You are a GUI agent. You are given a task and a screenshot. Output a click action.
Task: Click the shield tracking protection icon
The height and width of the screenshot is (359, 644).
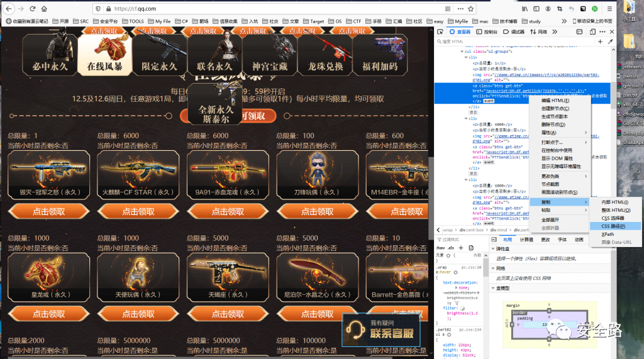pos(97,9)
